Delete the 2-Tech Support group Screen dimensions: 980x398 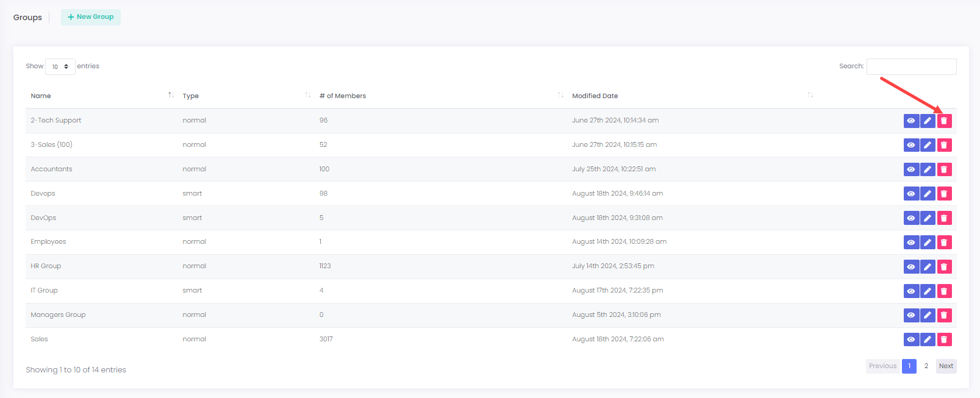click(944, 121)
